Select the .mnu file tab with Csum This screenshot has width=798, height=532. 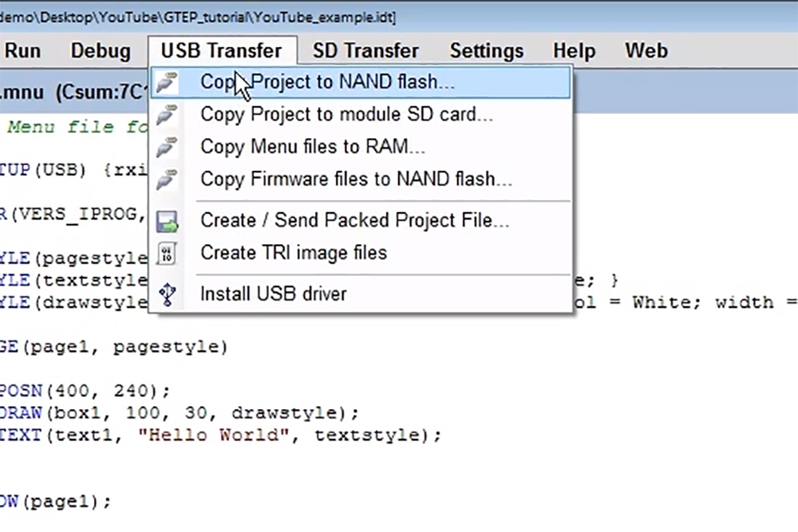pos(72,93)
